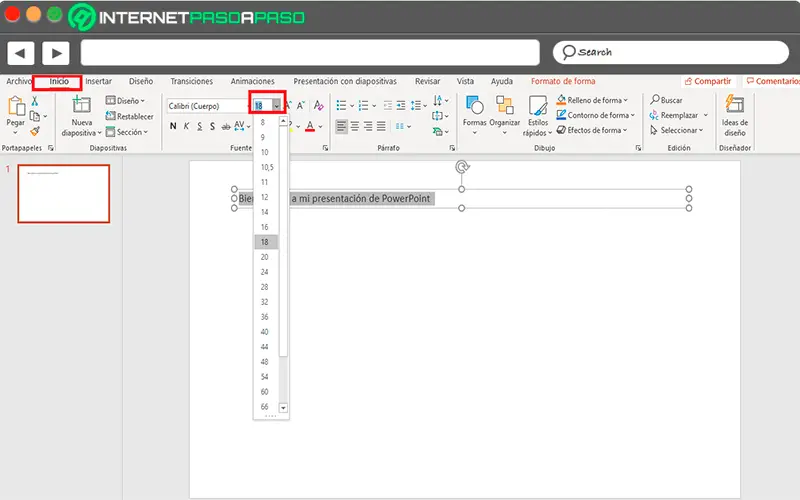Toggle strikethrough formatting
Viewport: 800px width, 500px height.
(226, 126)
